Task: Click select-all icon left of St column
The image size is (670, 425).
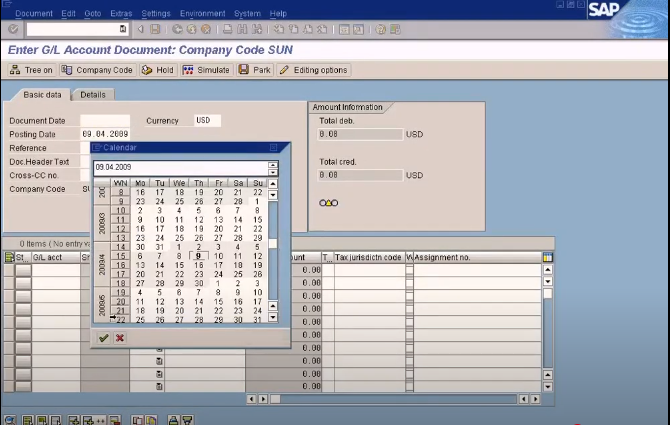Action: click(x=9, y=257)
